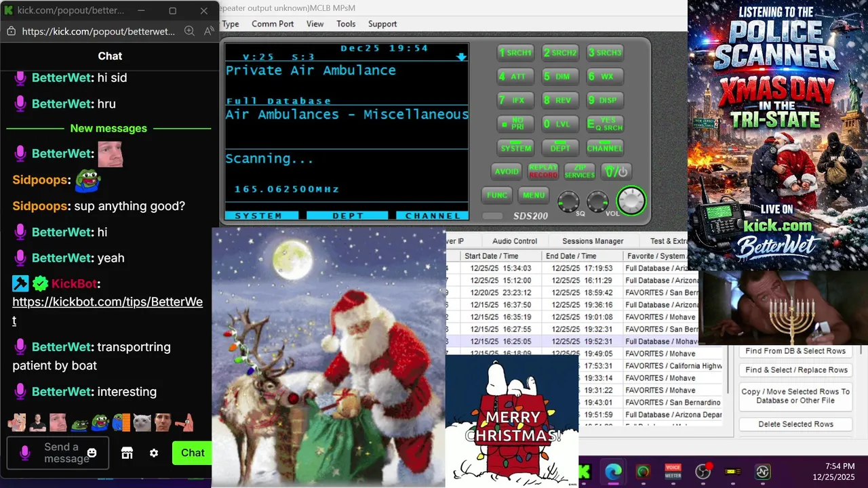Viewport: 868px width, 488px height.
Task: Open the Kick shop icon
Action: point(127,453)
